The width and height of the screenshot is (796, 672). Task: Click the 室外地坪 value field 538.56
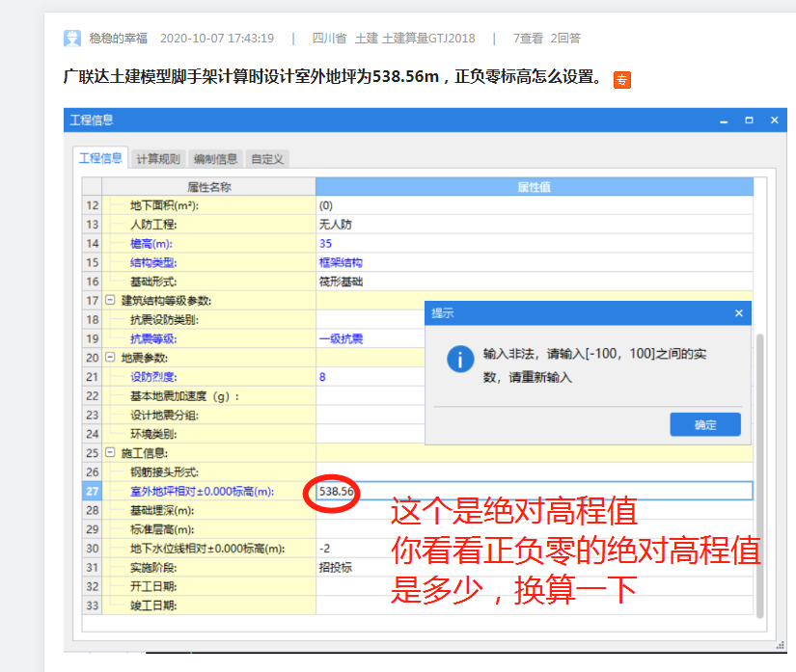tap(535, 491)
